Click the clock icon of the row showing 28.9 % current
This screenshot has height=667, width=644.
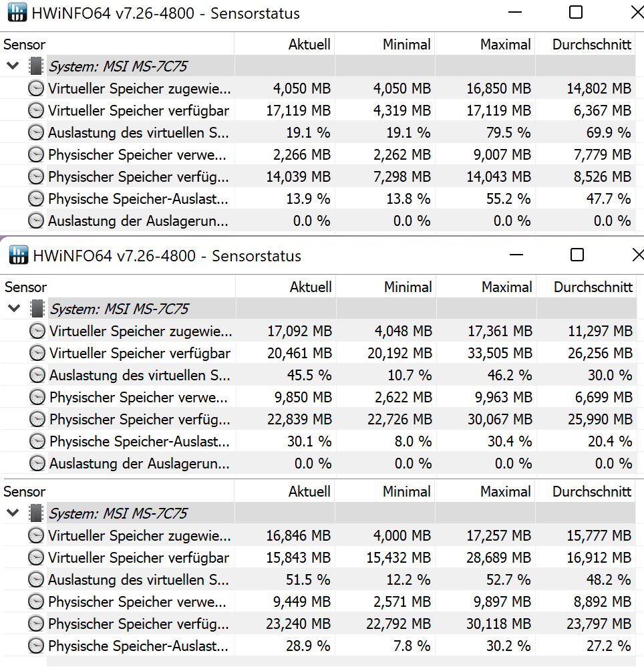[36, 646]
